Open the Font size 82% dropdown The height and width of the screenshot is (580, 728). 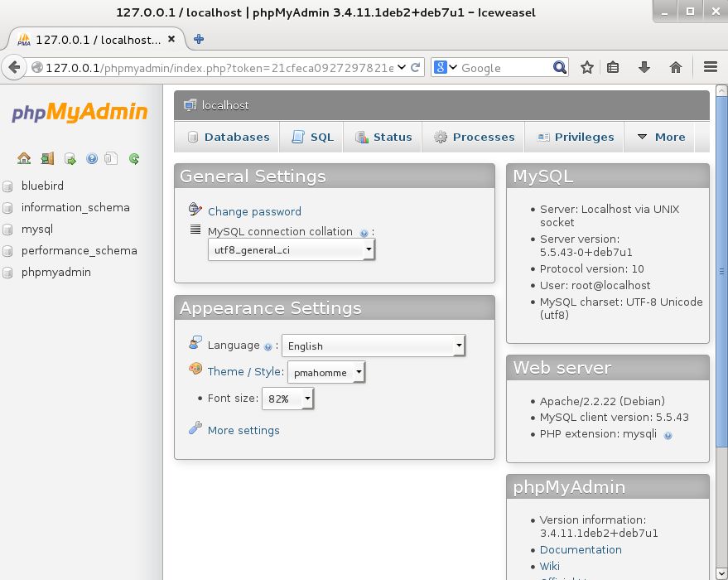[288, 399]
